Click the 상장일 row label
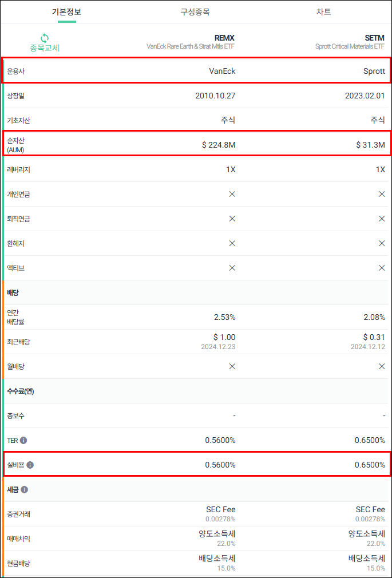Viewport: 392px width, 578px height. point(16,96)
